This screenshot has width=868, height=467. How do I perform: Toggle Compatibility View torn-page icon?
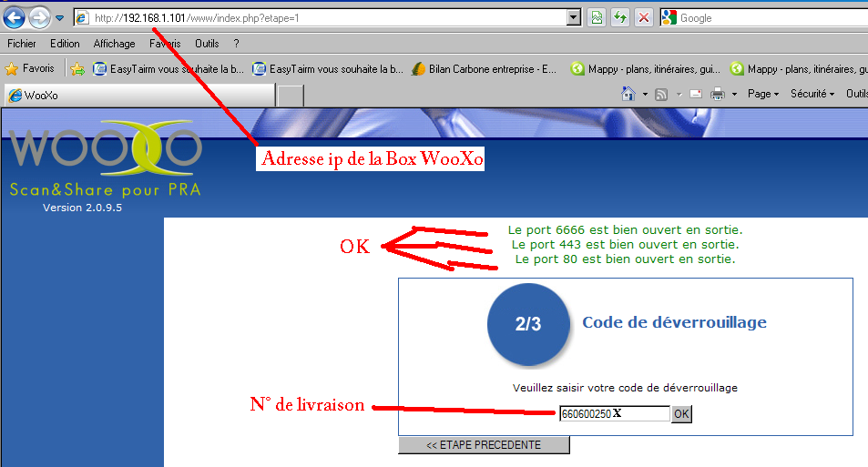click(x=597, y=17)
